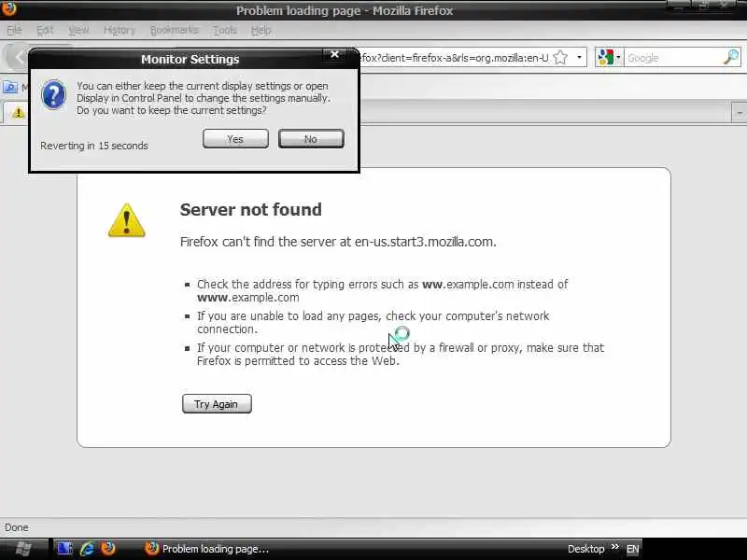Open the Help menu

click(261, 30)
